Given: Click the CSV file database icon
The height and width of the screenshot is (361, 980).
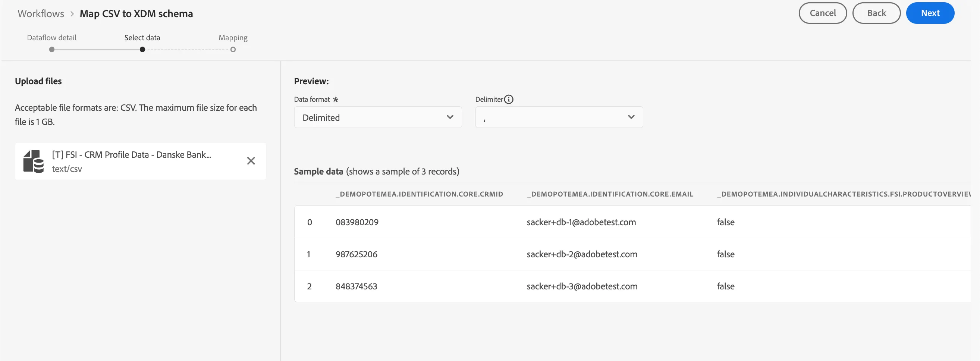Looking at the screenshot, I should click(x=34, y=161).
